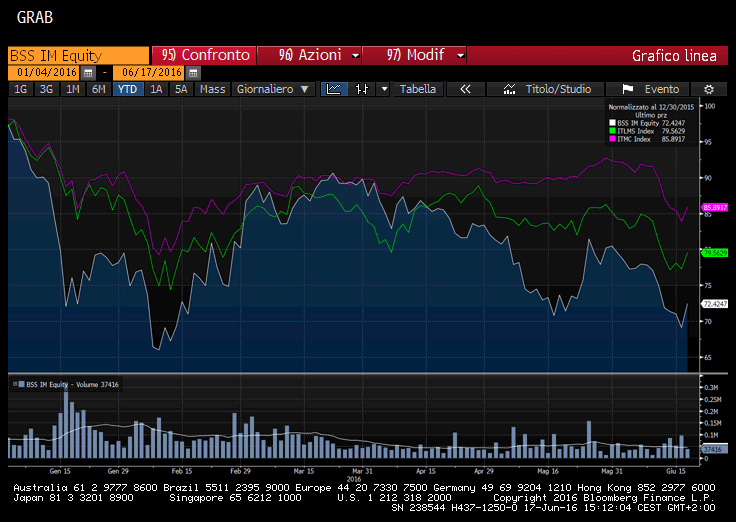Click the Evento flag icon

[628, 89]
